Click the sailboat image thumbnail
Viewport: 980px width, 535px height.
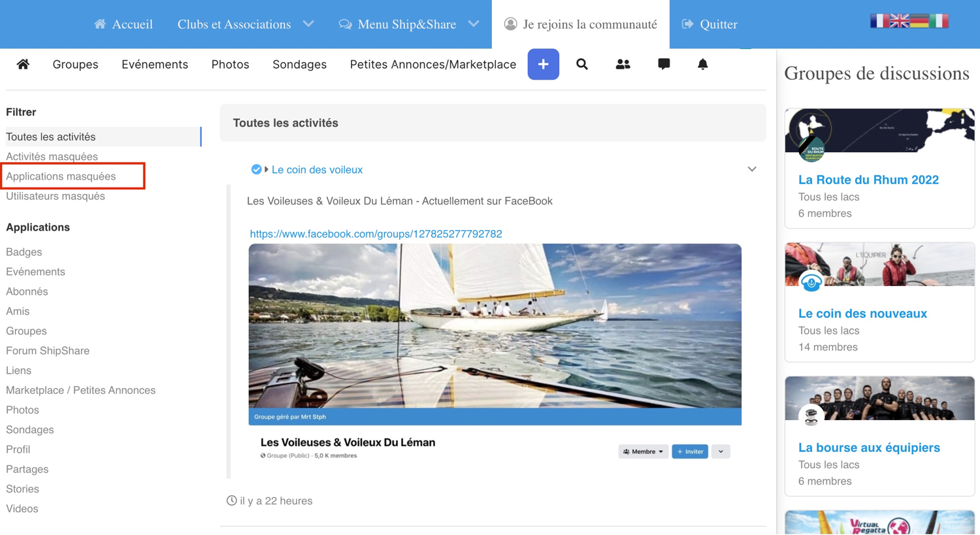coord(495,327)
